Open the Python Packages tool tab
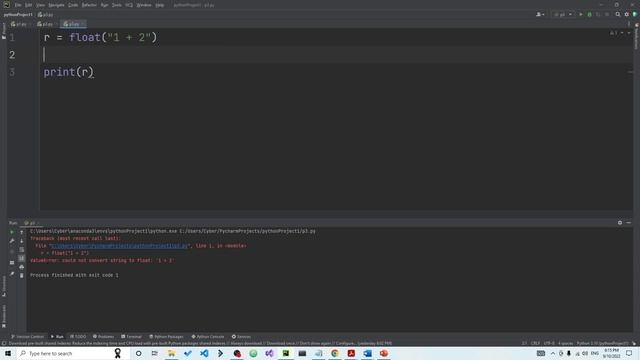Screen dimensions: 640x360 [x=167, y=337]
